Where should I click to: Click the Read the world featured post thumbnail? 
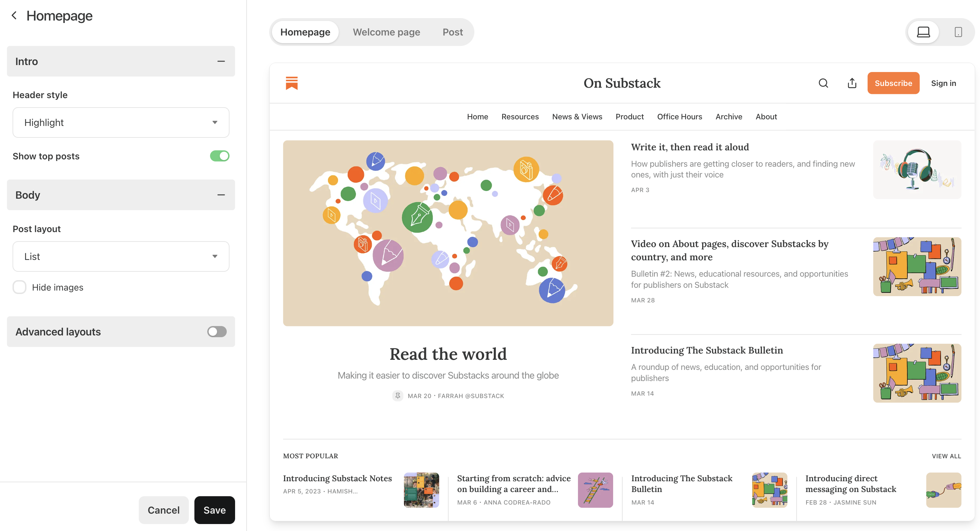coord(448,233)
